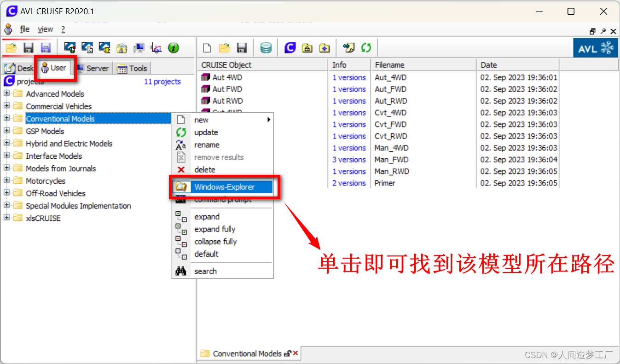Choose 'search' in the context menu
The width and height of the screenshot is (620, 364).
pos(223,271)
